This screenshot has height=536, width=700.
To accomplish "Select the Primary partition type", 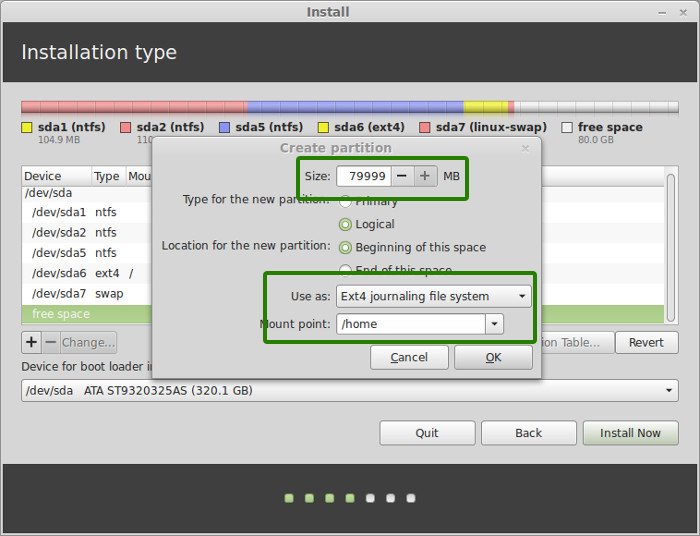I will click(346, 201).
